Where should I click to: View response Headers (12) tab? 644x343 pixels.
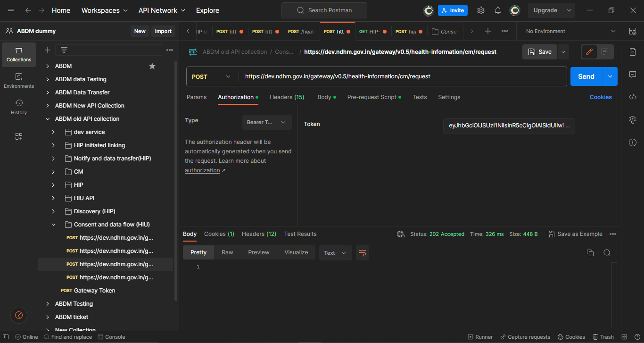tap(259, 234)
